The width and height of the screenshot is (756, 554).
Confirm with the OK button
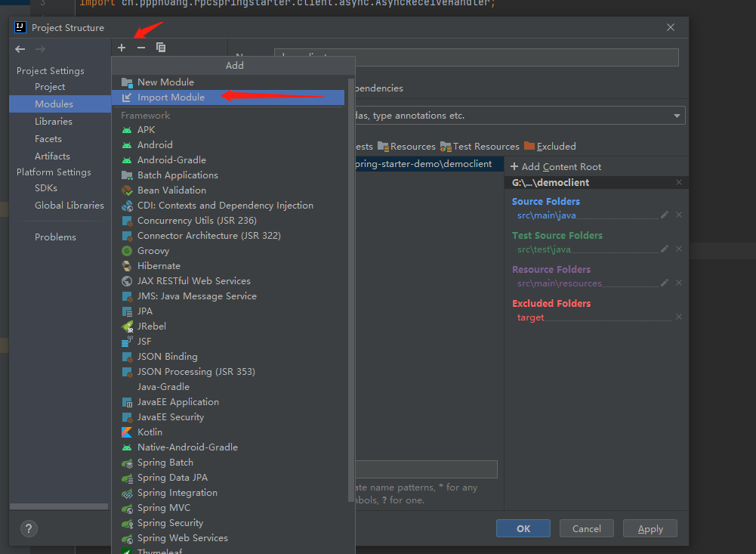pos(523,528)
